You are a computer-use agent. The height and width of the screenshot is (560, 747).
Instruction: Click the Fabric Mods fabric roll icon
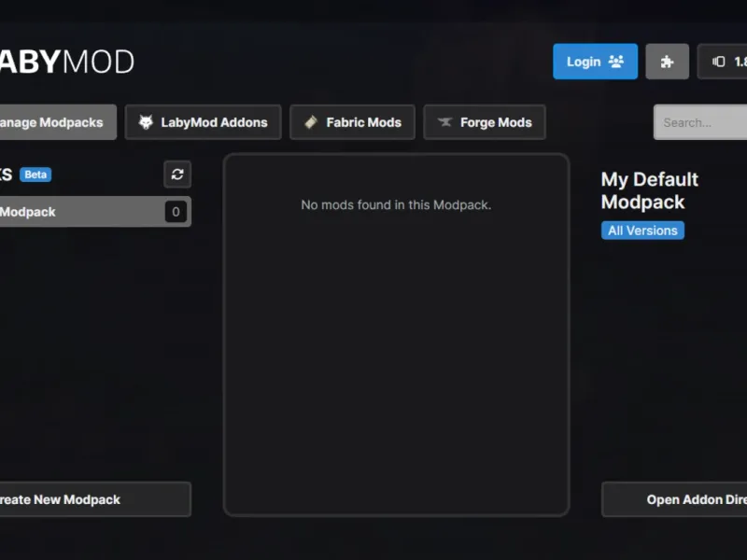coord(311,122)
